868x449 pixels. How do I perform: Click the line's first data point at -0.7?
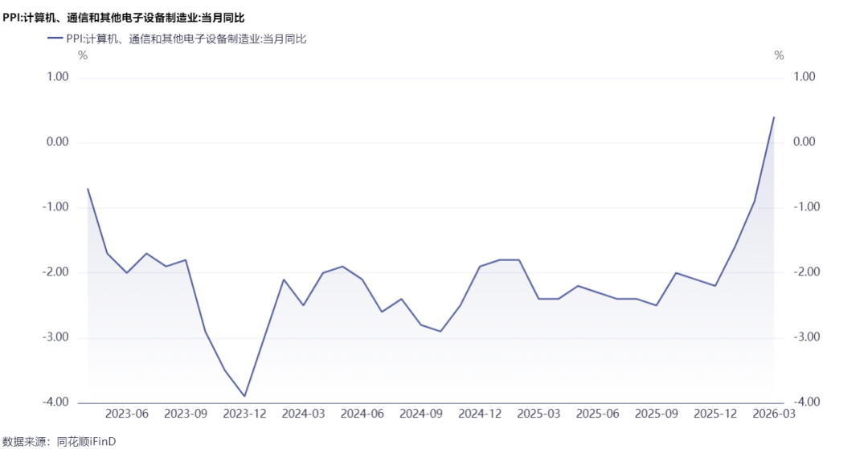(x=88, y=189)
